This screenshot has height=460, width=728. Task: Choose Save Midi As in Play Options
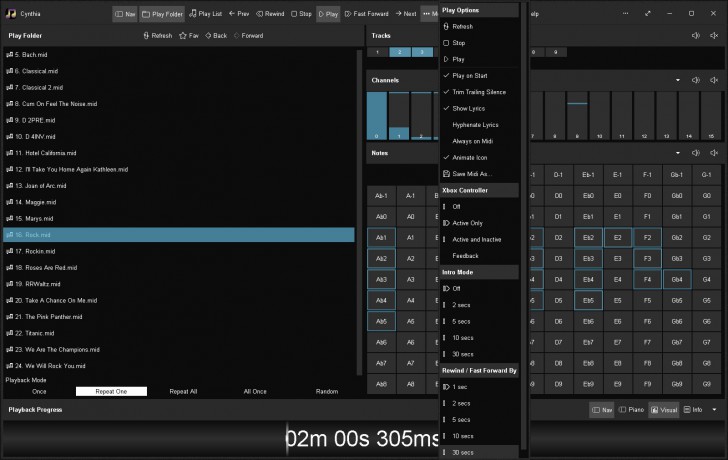click(472, 173)
